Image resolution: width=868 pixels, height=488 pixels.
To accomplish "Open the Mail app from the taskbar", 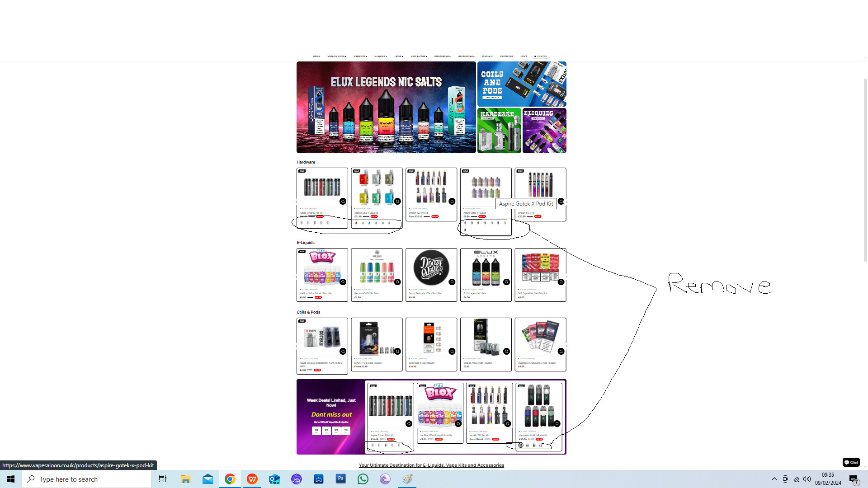I will 208,479.
